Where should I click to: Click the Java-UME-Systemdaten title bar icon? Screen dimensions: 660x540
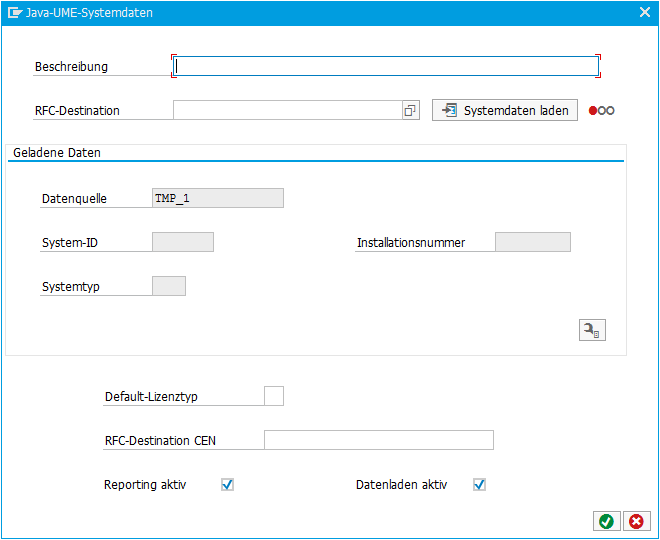14,13
